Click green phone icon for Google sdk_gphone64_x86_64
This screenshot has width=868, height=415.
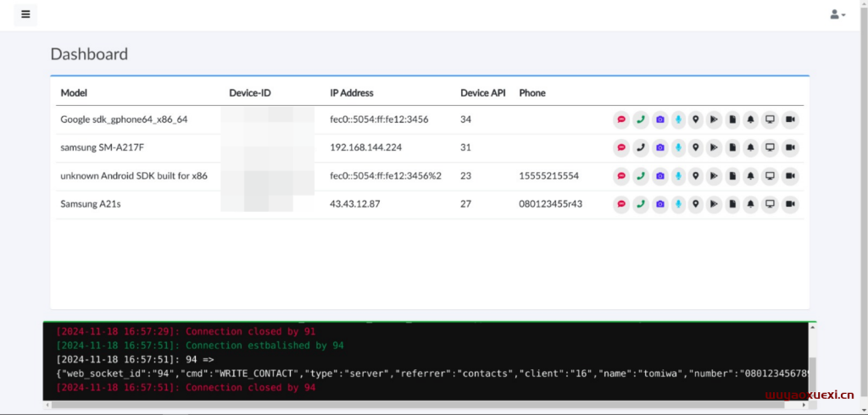pyautogui.click(x=641, y=119)
